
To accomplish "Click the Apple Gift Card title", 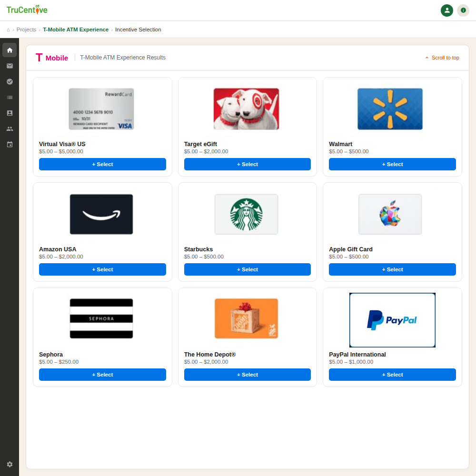I will pos(351,249).
